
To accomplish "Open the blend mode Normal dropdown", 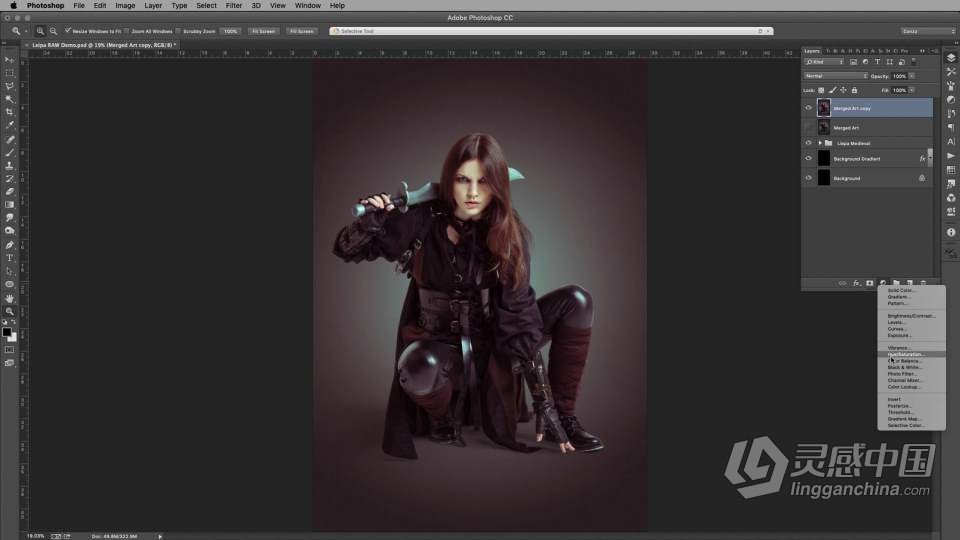I will pos(836,76).
